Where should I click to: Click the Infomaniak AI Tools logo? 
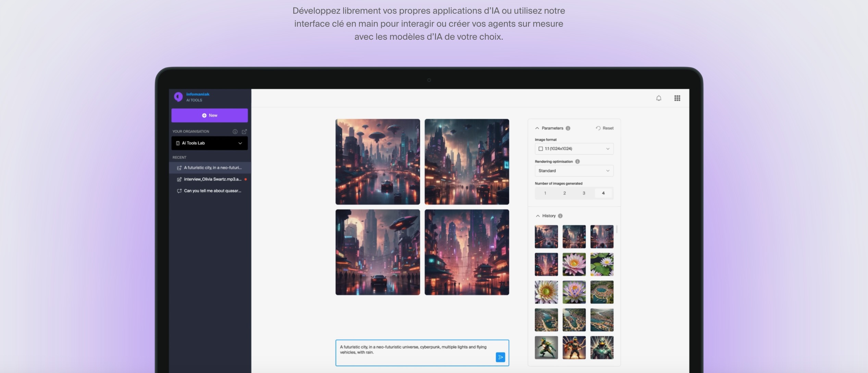point(178,97)
